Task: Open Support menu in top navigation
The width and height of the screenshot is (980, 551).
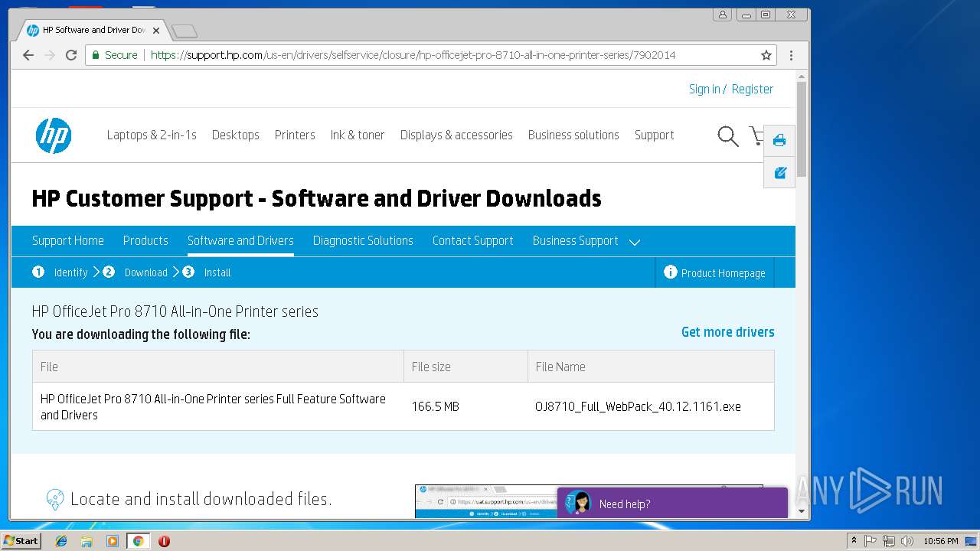Action: click(654, 135)
